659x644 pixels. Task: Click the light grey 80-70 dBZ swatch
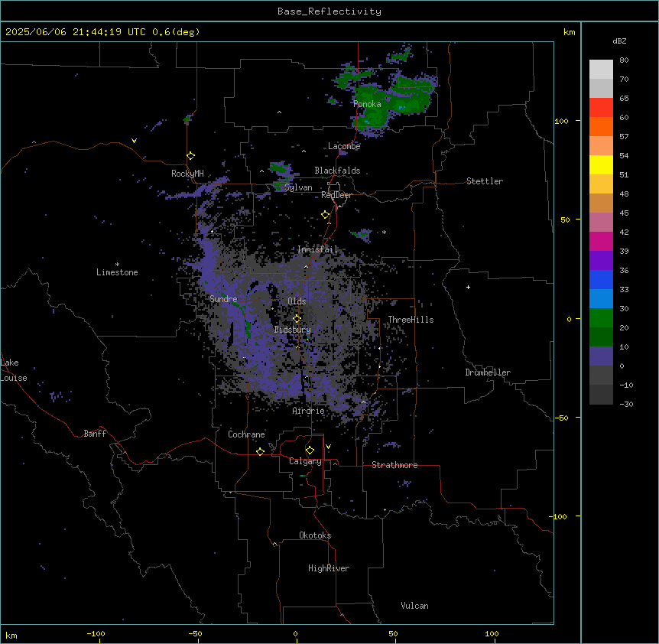601,70
